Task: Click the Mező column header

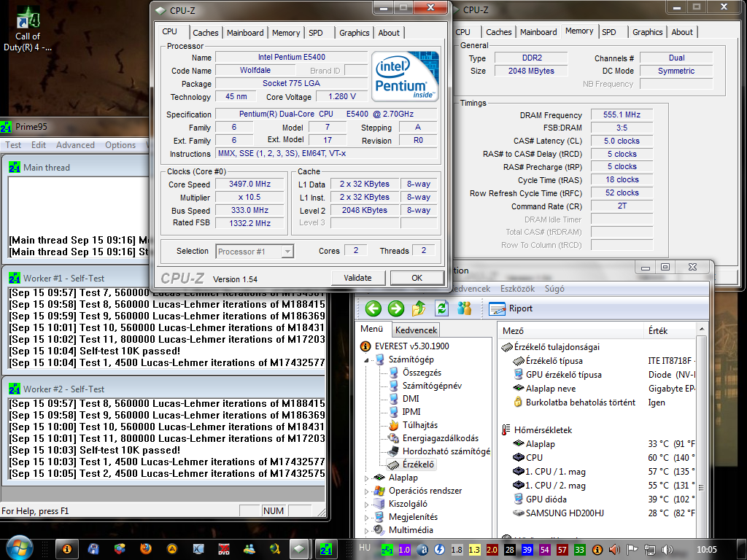Action: (x=570, y=330)
